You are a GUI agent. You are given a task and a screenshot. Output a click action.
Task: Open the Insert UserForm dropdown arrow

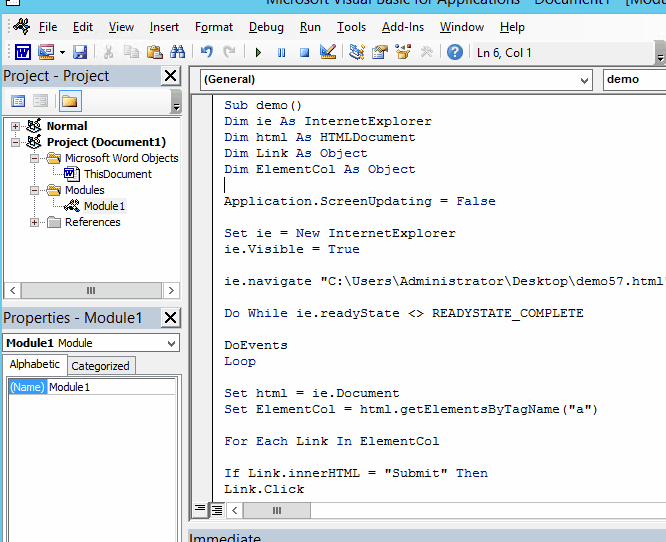tap(62, 53)
